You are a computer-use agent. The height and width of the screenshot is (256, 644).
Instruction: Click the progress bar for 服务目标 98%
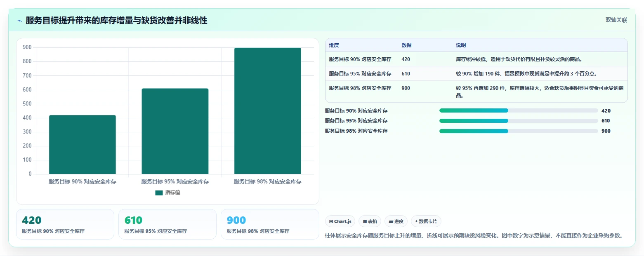(519, 131)
